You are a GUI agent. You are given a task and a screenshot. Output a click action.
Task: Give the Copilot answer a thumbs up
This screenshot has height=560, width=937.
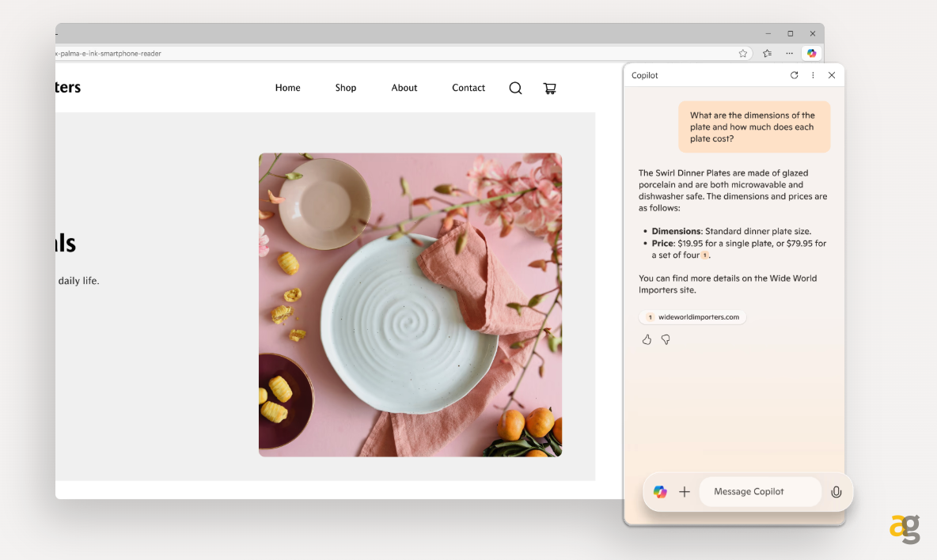point(647,339)
